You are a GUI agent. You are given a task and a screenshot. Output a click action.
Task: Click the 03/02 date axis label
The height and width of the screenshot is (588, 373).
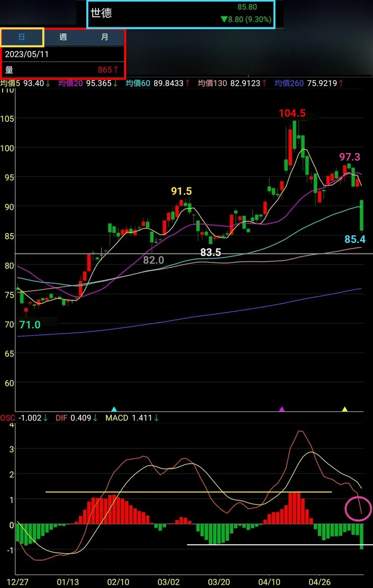168,582
